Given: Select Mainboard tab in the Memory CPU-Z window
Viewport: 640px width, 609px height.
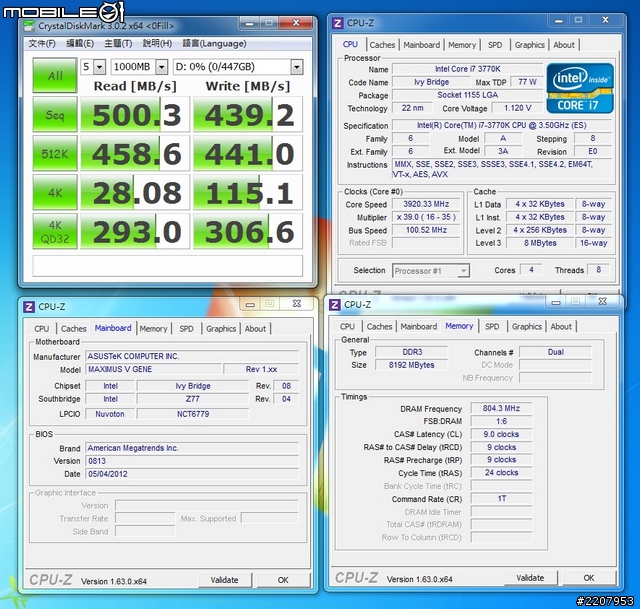Looking at the screenshot, I should pos(419,327).
